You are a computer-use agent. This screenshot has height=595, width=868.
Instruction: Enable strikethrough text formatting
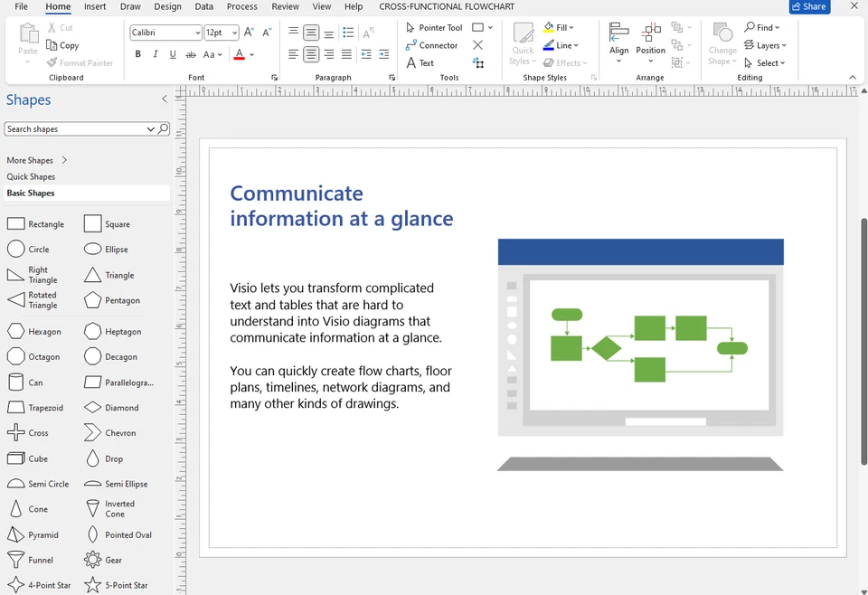coord(191,54)
